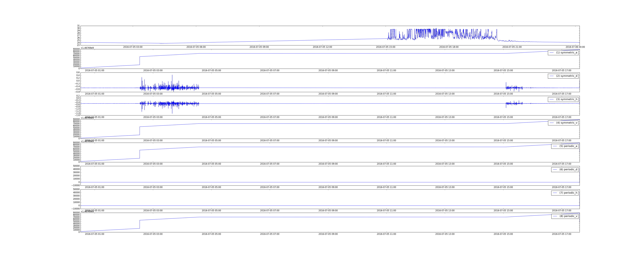644x258 pixels.
Task: Click the (6) periodic_d legend entry
Action: (565, 169)
